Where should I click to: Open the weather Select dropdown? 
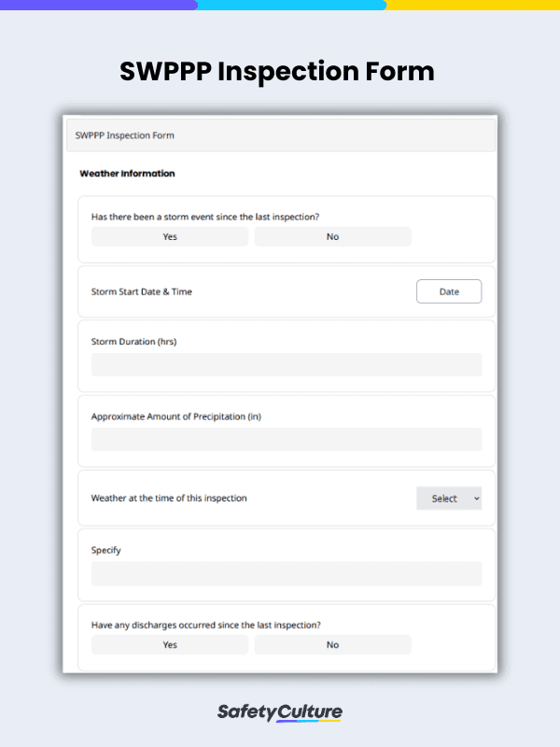point(449,499)
